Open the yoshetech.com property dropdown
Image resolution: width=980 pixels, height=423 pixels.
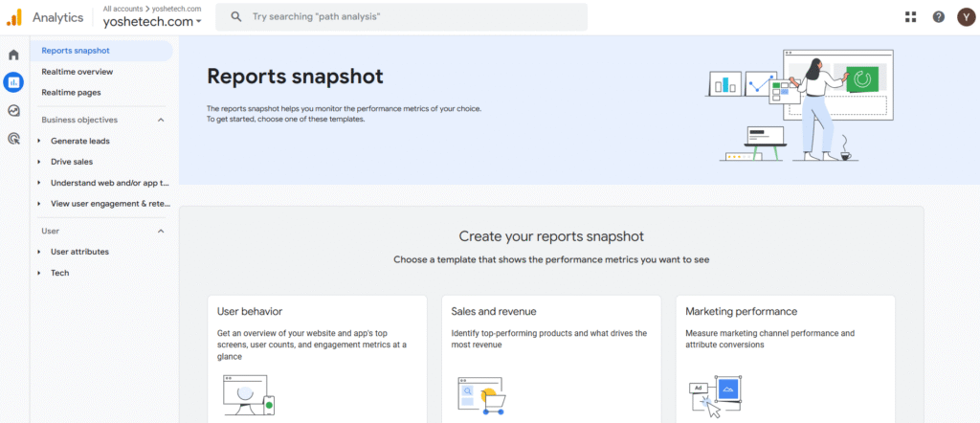pos(152,22)
